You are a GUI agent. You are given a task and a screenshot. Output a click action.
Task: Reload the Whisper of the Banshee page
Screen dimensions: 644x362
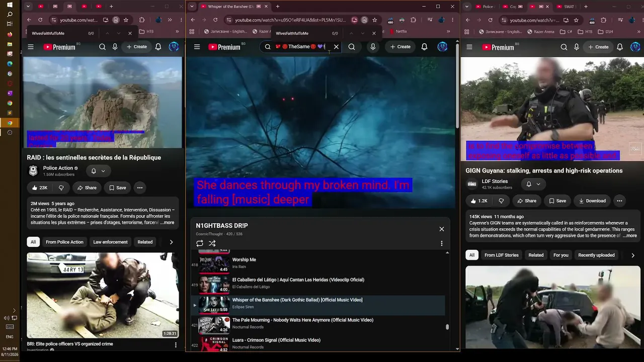215,20
